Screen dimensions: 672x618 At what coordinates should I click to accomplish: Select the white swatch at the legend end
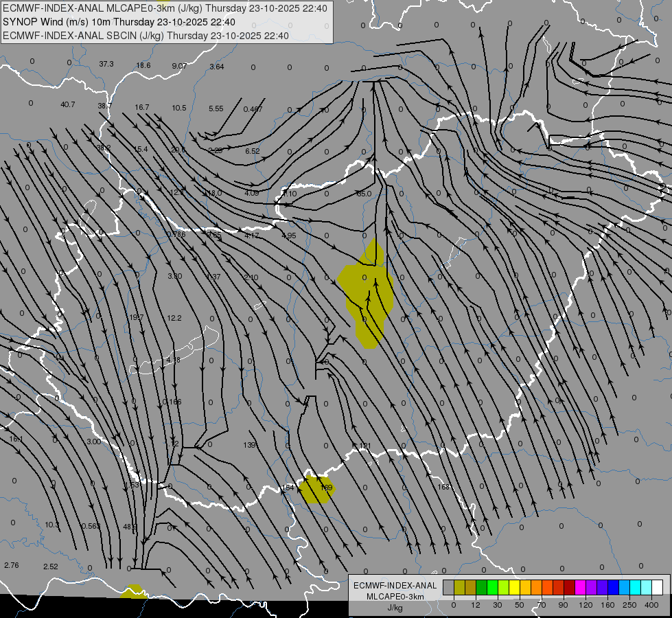point(658,587)
